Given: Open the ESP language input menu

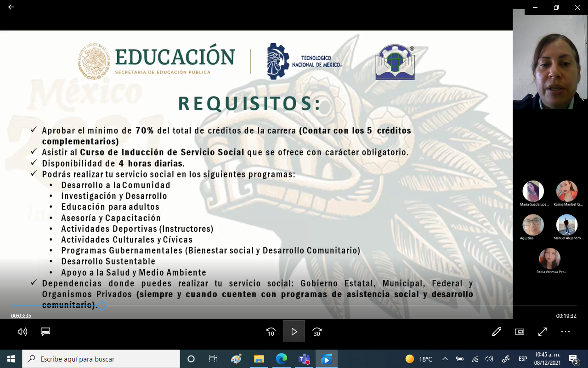Looking at the screenshot, I should click(523, 359).
